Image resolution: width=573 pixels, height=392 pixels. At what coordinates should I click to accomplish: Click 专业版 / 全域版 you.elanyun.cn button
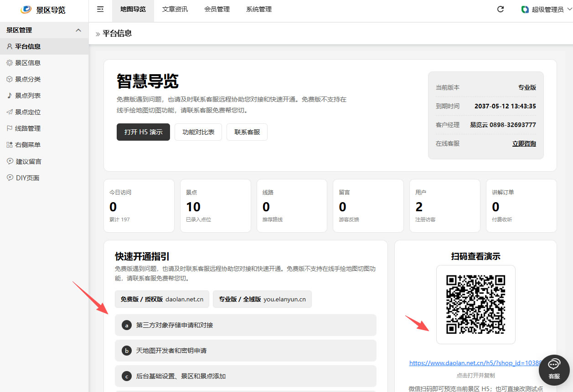point(262,299)
